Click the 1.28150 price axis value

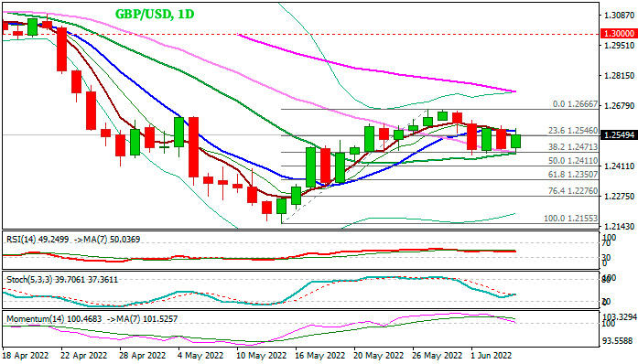620,76
